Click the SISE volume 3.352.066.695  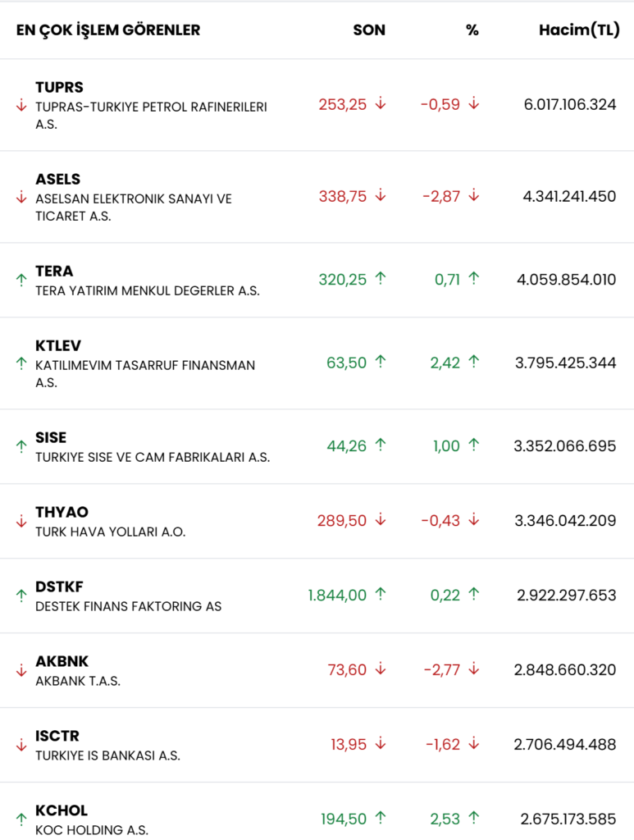click(x=565, y=446)
